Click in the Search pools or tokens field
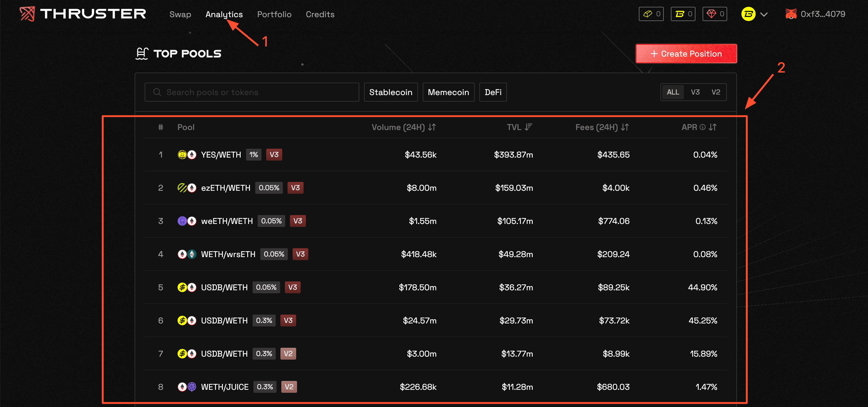The image size is (868, 407). pos(252,92)
